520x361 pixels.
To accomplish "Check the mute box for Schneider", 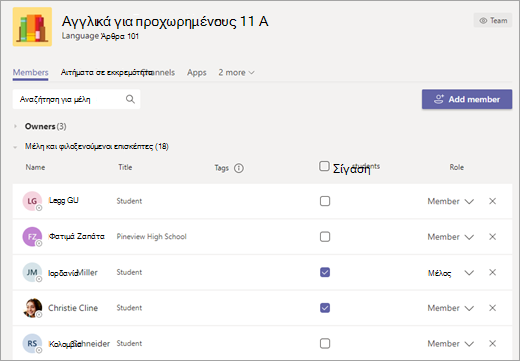I will pos(325,343).
